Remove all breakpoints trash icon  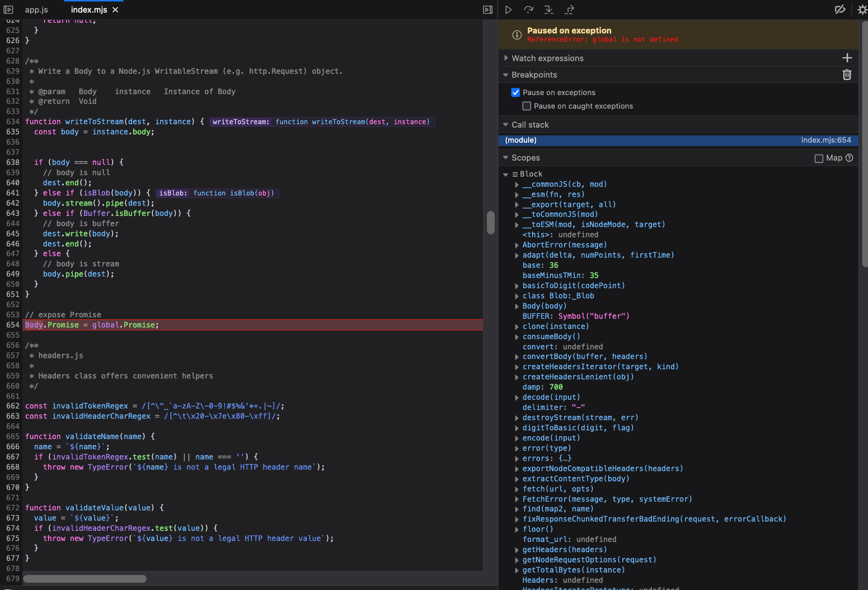point(847,75)
